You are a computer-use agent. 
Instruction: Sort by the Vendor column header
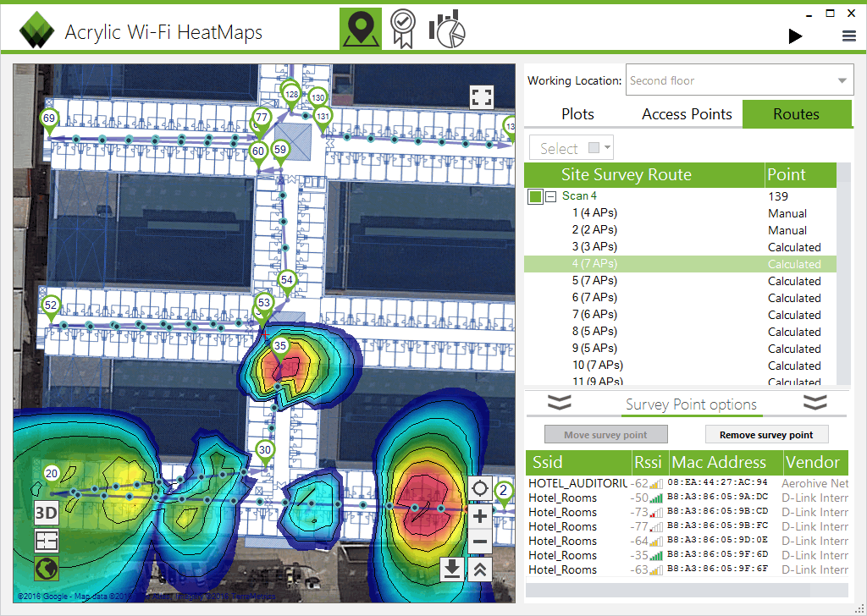[815, 462]
